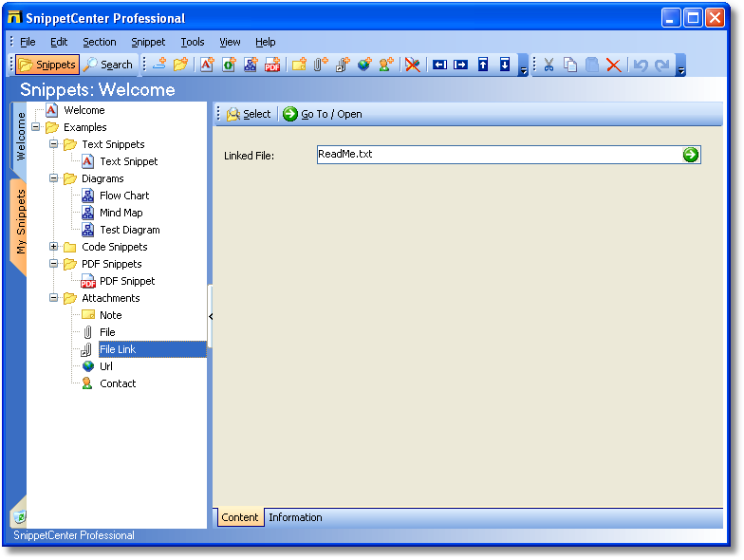Select the Note attachment item
This screenshot has height=560, width=744.
pos(110,315)
